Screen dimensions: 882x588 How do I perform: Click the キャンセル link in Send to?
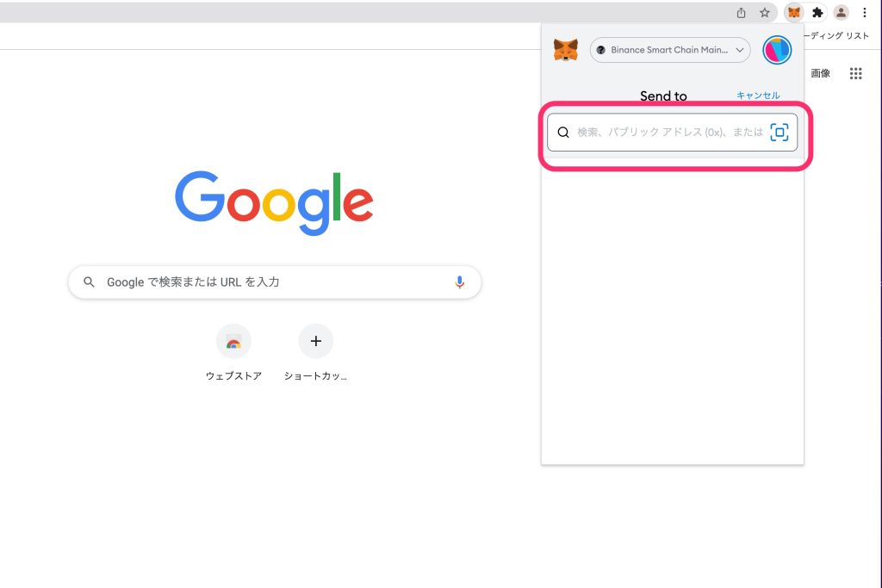pos(758,96)
